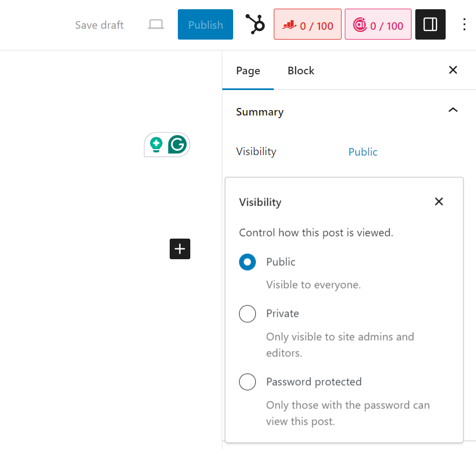
Task: Open the red 0 / 100 SEO score
Action: point(307,24)
